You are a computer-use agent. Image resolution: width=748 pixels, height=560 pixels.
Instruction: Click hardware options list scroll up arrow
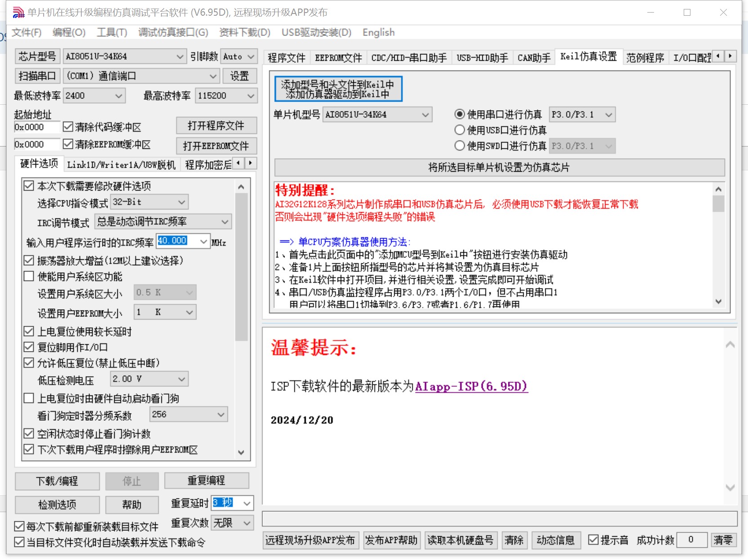[241, 187]
